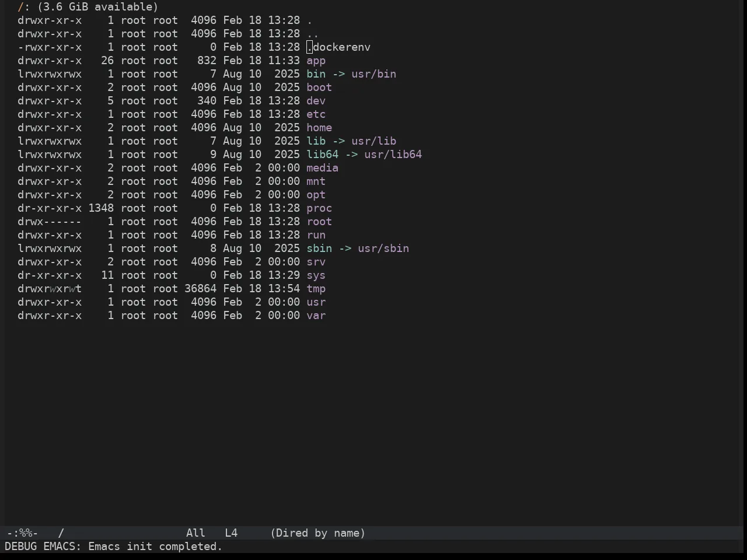The height and width of the screenshot is (560, 747).
Task: Click permissions 'drwxrwxrwt' of tmp row
Action: pos(50,289)
